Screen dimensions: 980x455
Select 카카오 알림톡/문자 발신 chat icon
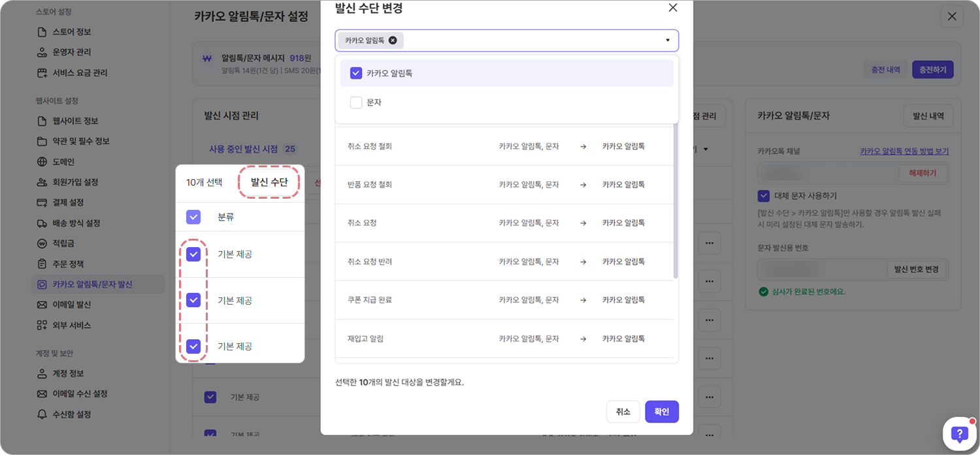coord(42,284)
